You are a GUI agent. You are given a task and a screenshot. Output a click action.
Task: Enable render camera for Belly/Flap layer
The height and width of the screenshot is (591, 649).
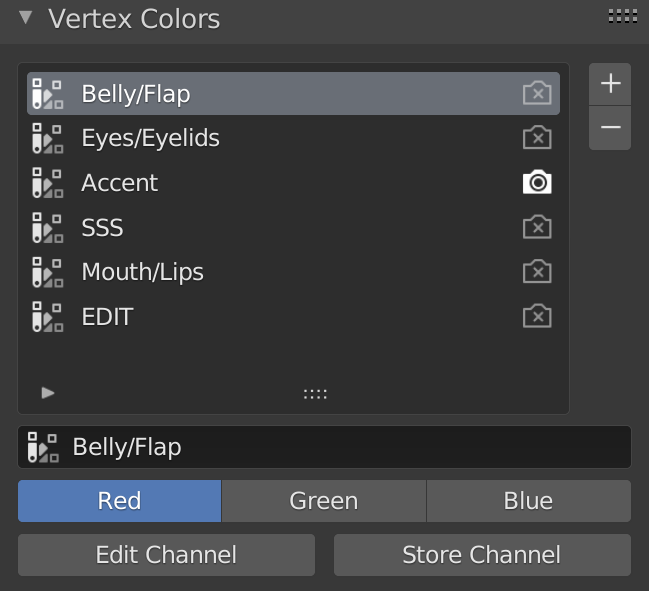coord(537,94)
